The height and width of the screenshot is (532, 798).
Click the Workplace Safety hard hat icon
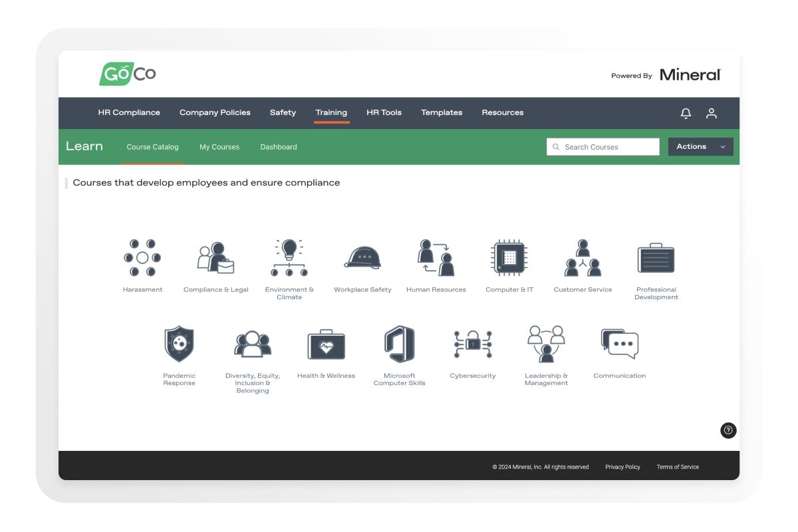click(362, 258)
